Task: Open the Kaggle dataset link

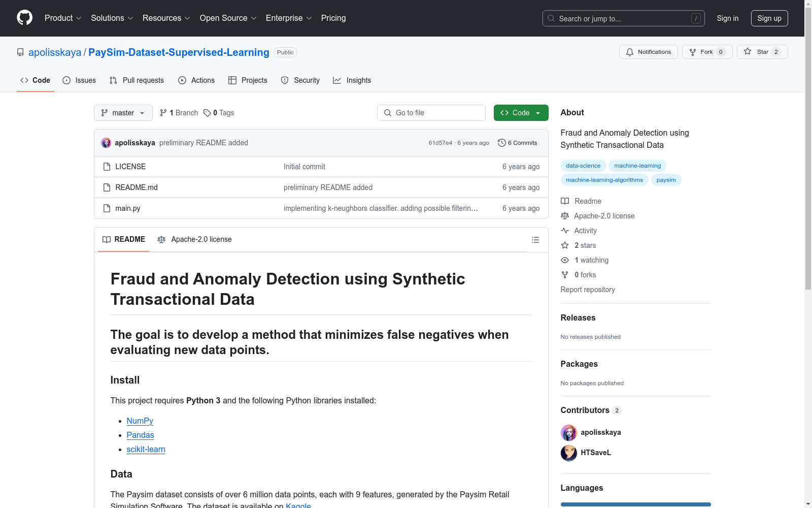Action: 298,505
